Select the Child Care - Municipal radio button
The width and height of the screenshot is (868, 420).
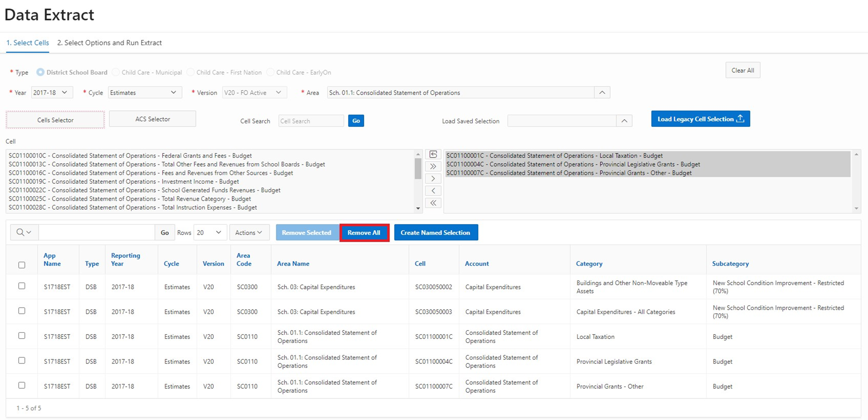(x=116, y=72)
